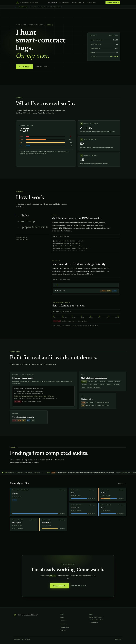Click the REPORT pipeline marker

pos(118,316)
